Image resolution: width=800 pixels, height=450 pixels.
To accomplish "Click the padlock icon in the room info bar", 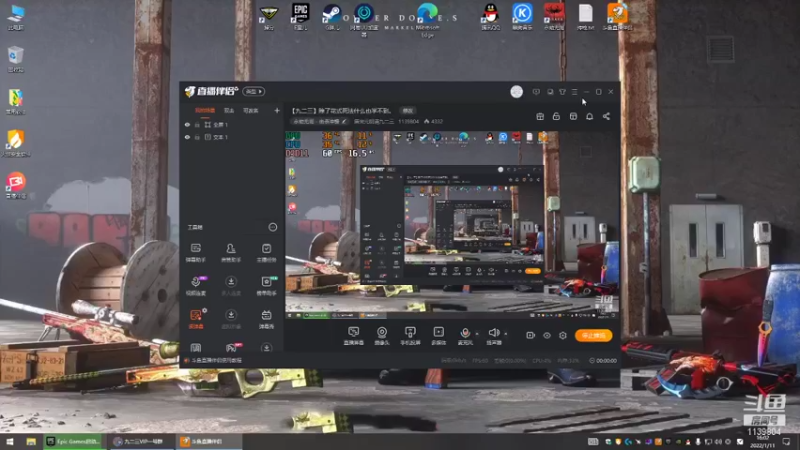I will tap(556, 116).
